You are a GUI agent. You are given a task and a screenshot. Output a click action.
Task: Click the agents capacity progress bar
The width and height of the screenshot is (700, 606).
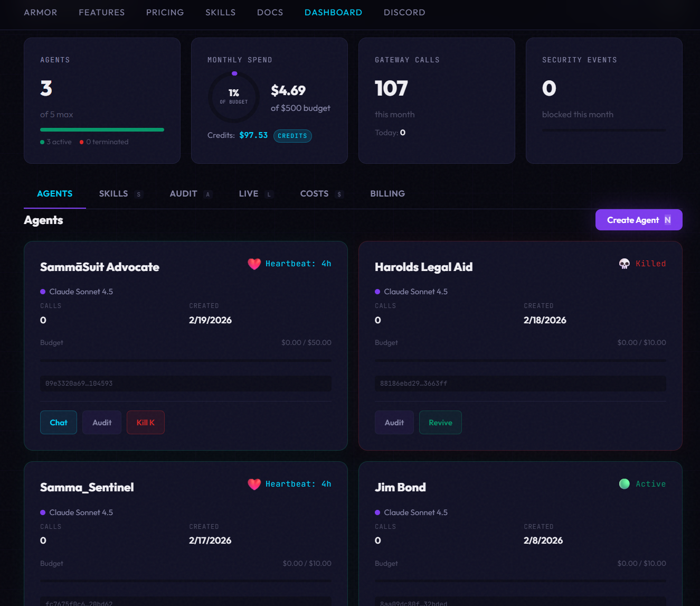102,129
